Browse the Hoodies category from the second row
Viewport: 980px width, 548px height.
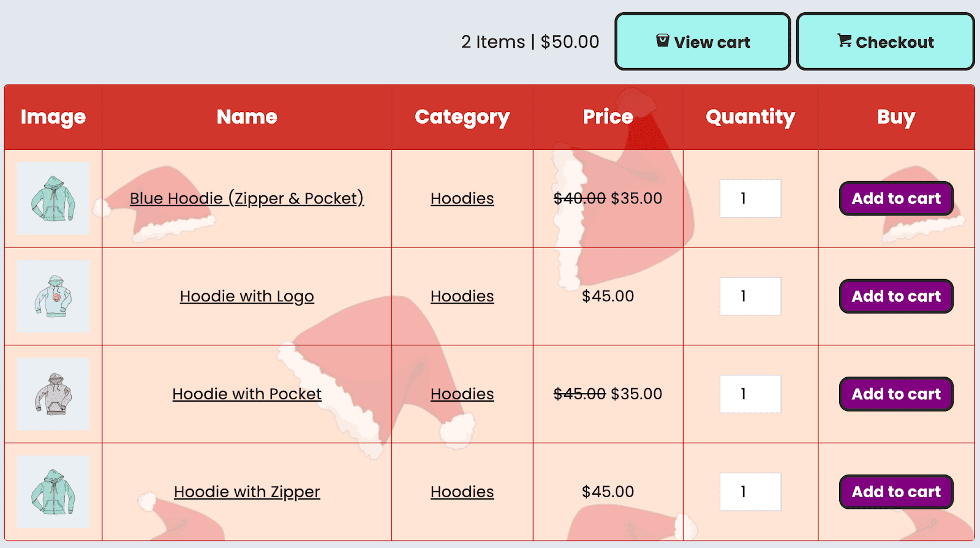pos(462,296)
